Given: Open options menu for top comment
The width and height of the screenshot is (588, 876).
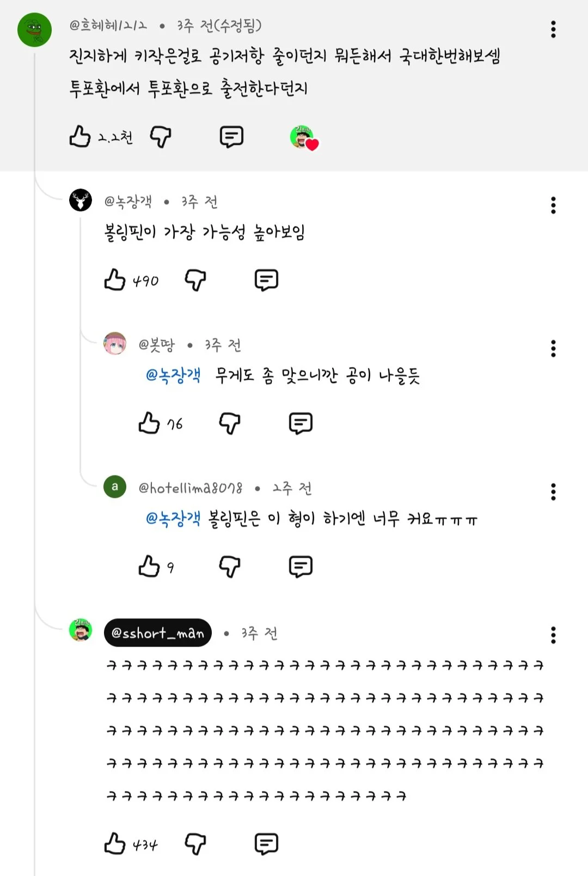Looking at the screenshot, I should [553, 29].
